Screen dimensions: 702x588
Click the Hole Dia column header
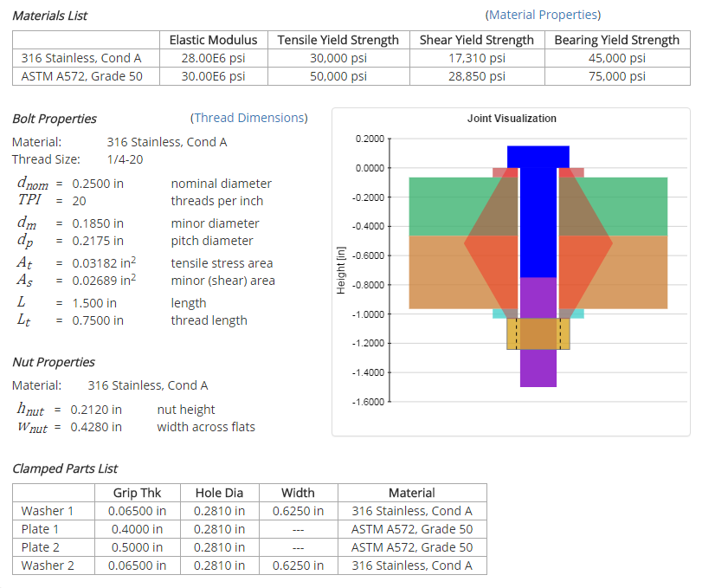[219, 493]
